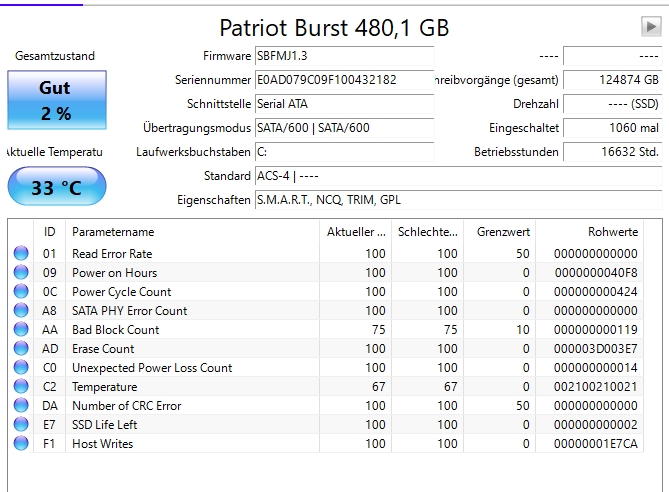Click raw value 000000000002

click(596, 425)
